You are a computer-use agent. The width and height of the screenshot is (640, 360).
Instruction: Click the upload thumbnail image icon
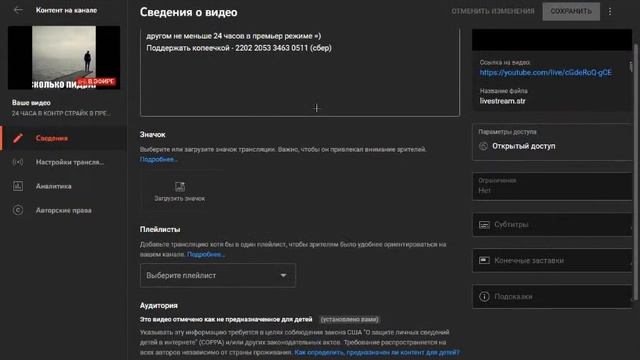pyautogui.click(x=180, y=187)
